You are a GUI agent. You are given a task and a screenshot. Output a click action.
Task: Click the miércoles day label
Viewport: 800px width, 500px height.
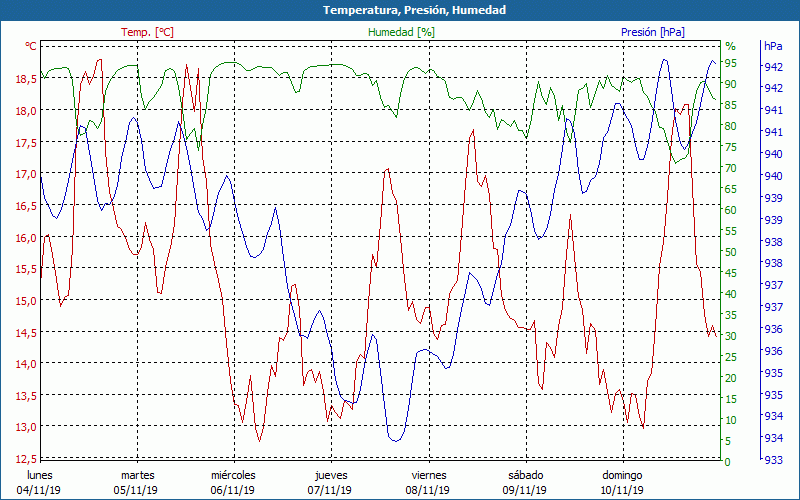pos(233,475)
